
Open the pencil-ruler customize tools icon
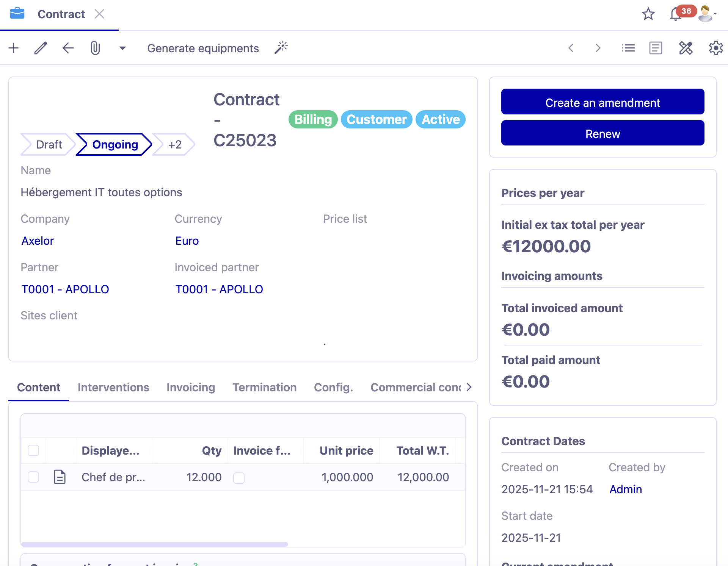click(x=686, y=48)
